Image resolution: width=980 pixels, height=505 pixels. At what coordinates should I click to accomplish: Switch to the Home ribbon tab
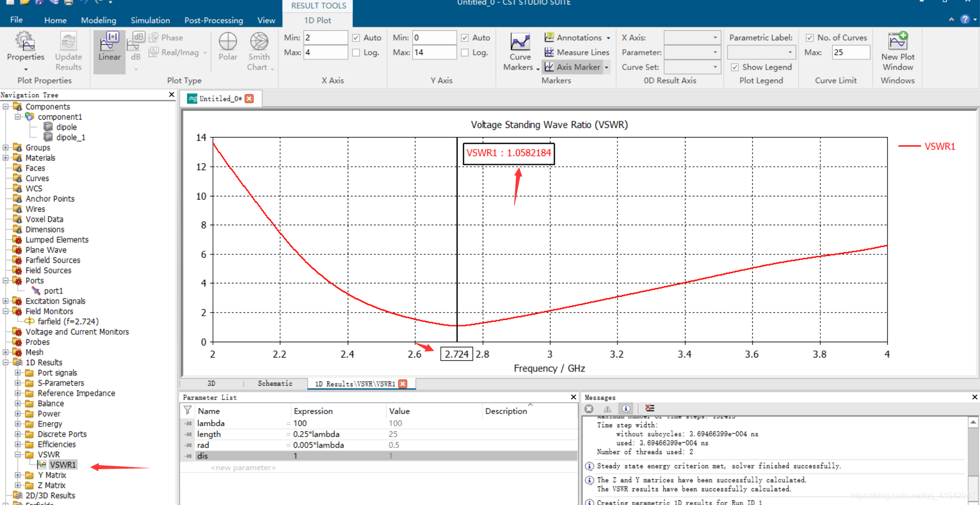55,20
